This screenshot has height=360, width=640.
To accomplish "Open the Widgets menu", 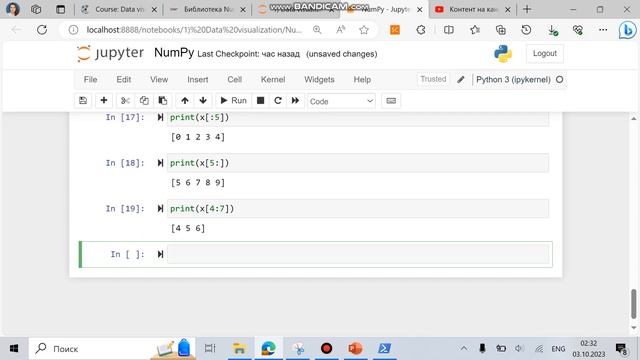I will (x=319, y=80).
